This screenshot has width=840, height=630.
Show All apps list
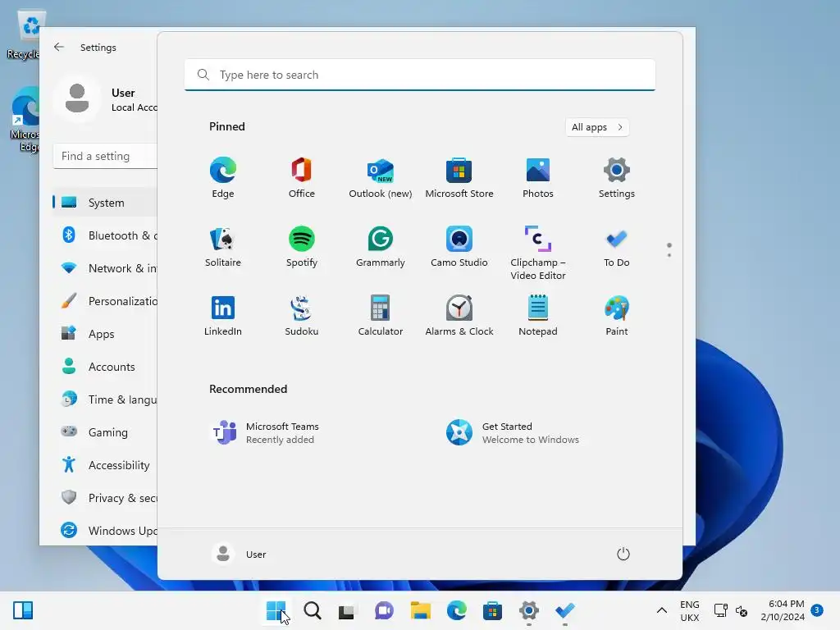(x=597, y=127)
